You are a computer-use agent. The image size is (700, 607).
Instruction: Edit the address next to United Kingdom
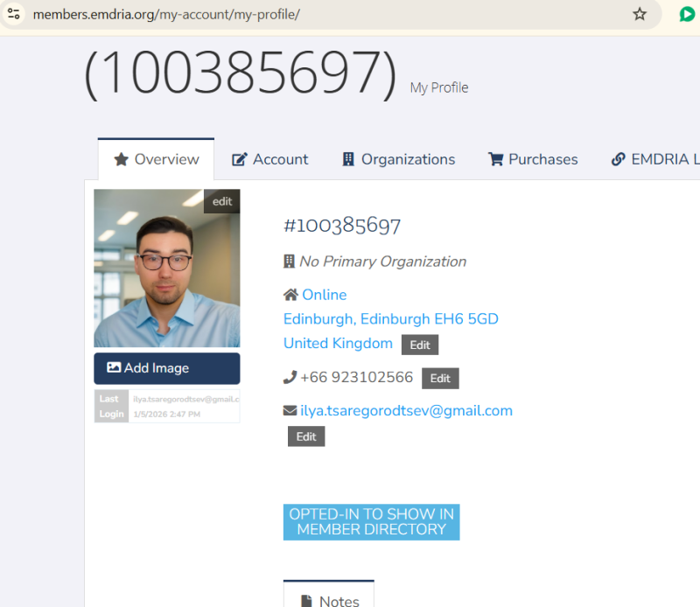coord(420,345)
